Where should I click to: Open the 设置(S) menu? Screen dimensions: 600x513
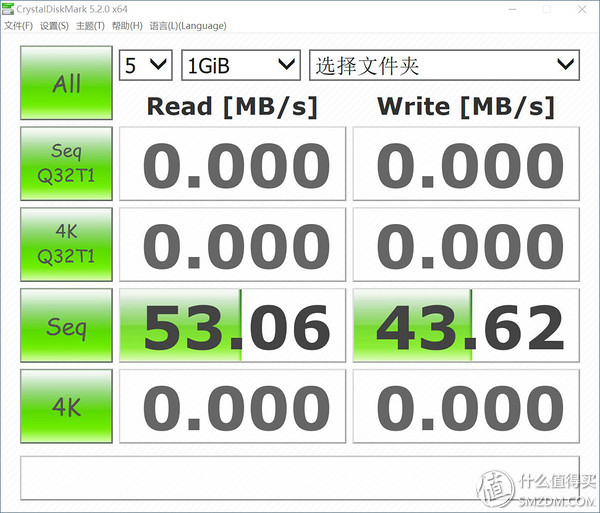pyautogui.click(x=54, y=26)
